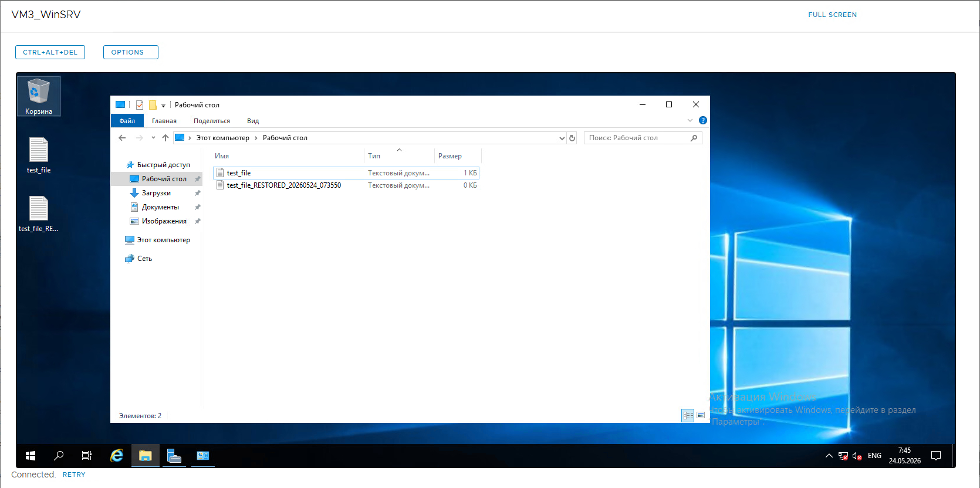Image resolution: width=980 pixels, height=488 pixels.
Task: Expand the address bar history dropdown
Action: 562,138
